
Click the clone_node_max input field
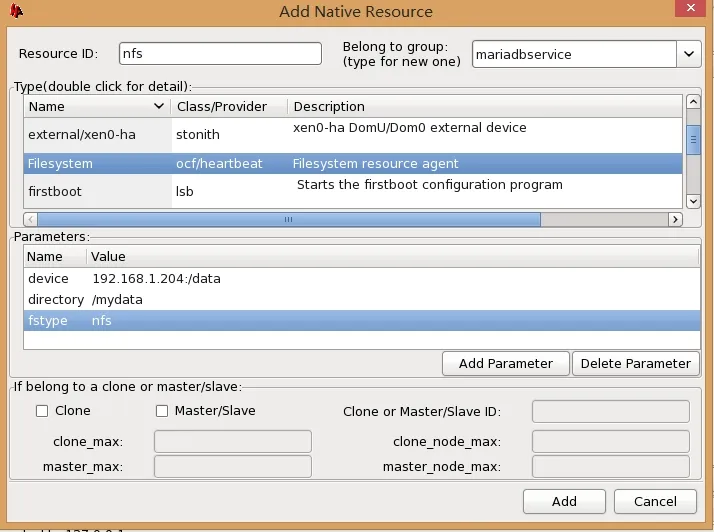611,441
